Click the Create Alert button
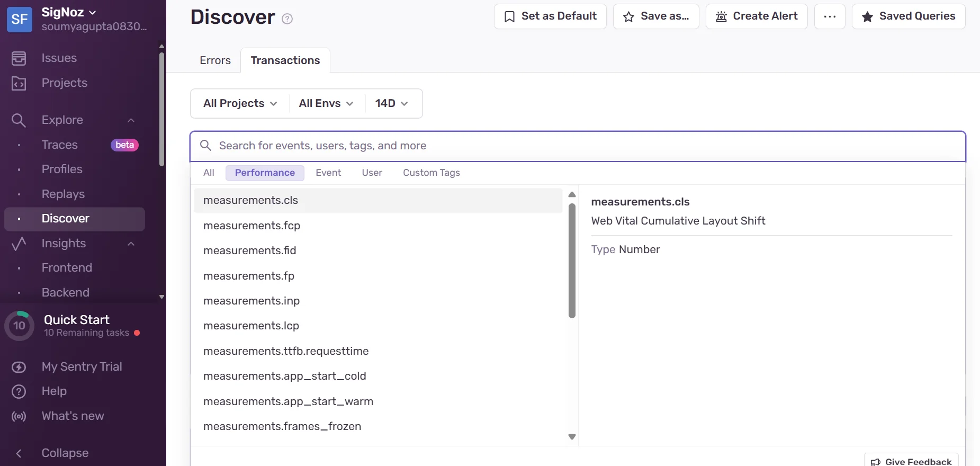This screenshot has width=980, height=466. click(x=757, y=16)
